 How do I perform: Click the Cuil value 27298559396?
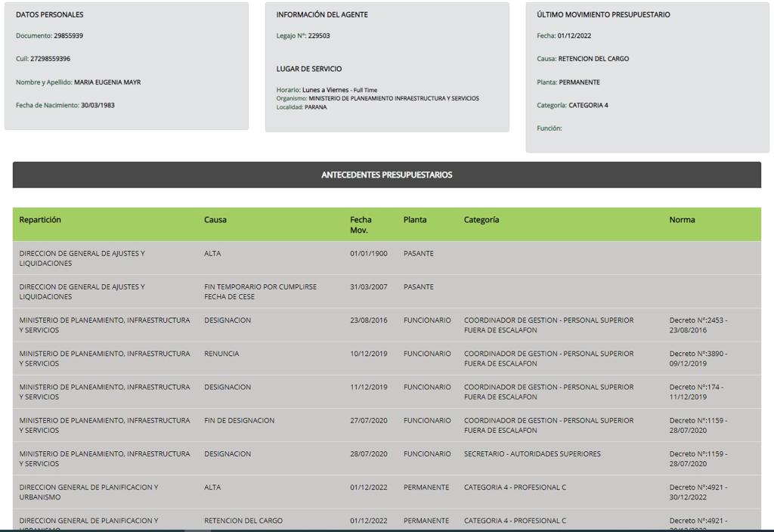(50, 59)
